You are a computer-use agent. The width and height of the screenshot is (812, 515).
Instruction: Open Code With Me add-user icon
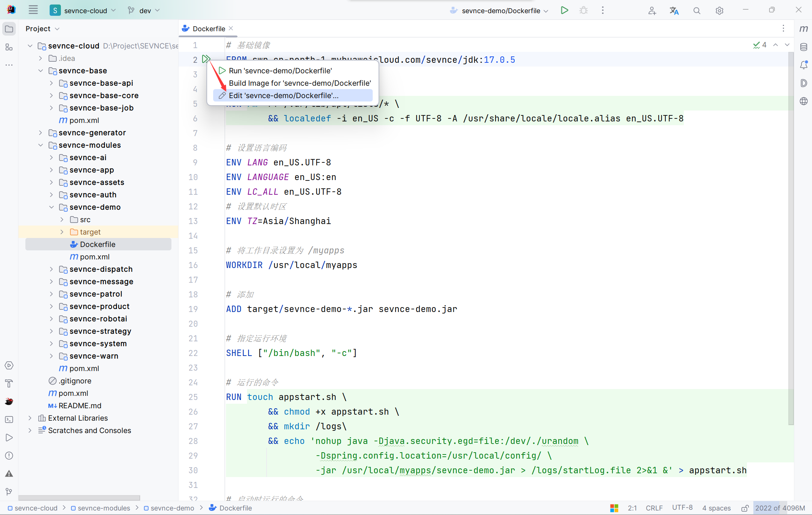pos(652,11)
